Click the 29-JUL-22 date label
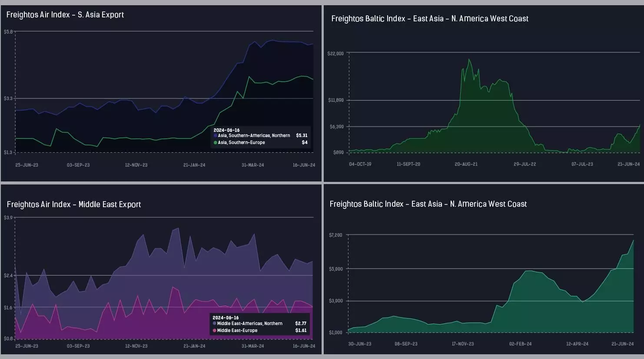644x359 pixels. (x=525, y=164)
